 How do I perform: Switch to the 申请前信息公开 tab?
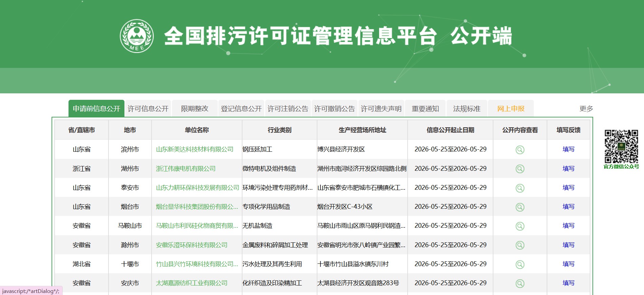point(96,109)
